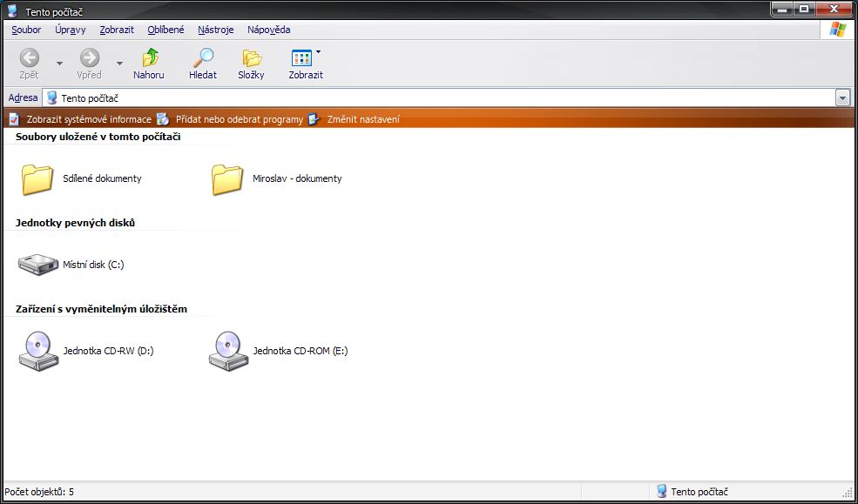The height and width of the screenshot is (504, 858).
Task: Click the Soubory uložené v tomto počítači header
Action: coord(98,137)
